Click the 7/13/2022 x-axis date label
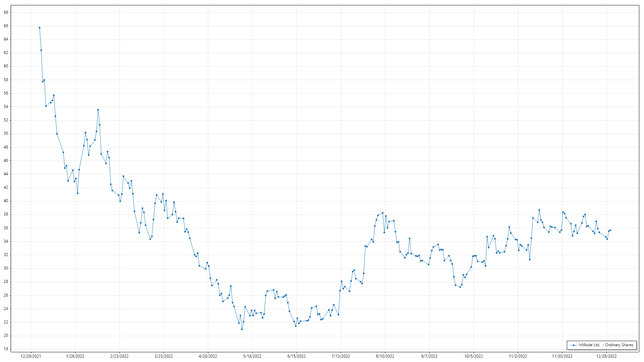 click(x=341, y=356)
